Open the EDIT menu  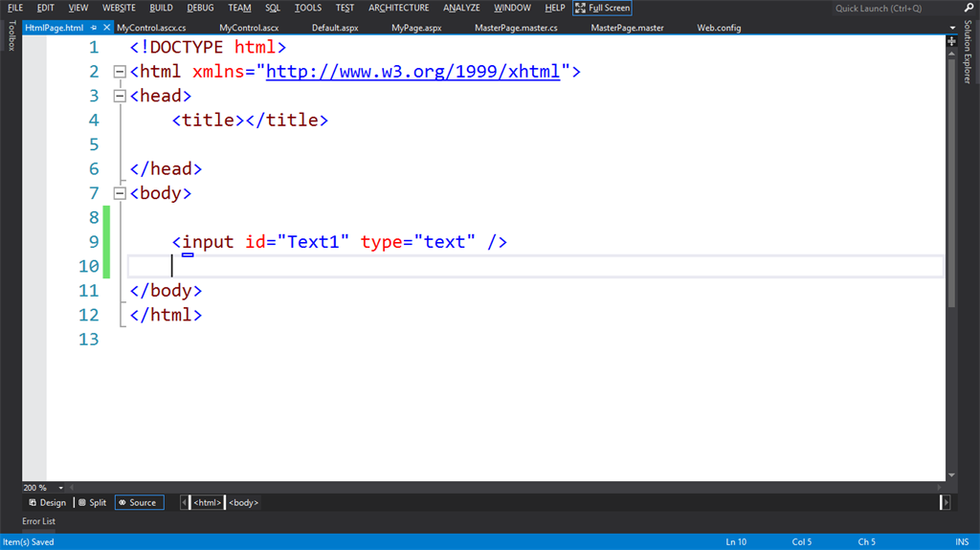coord(45,8)
